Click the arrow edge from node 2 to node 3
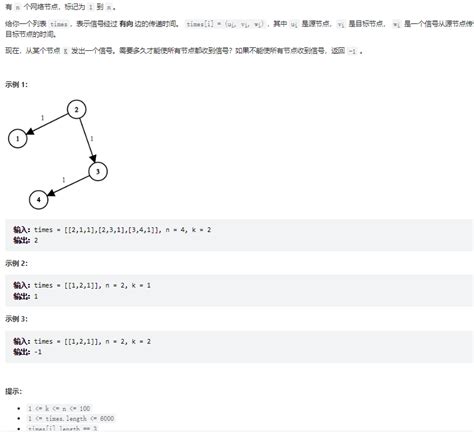This screenshot has height=436, width=474. (x=88, y=140)
